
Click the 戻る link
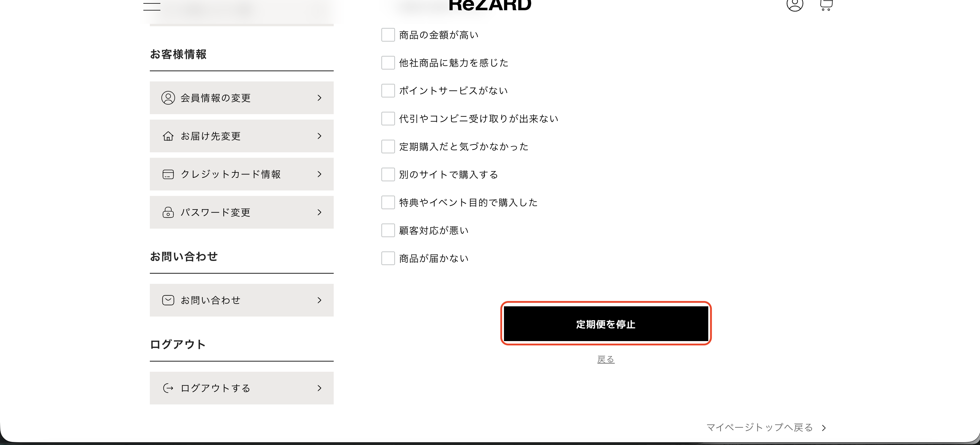tap(605, 359)
